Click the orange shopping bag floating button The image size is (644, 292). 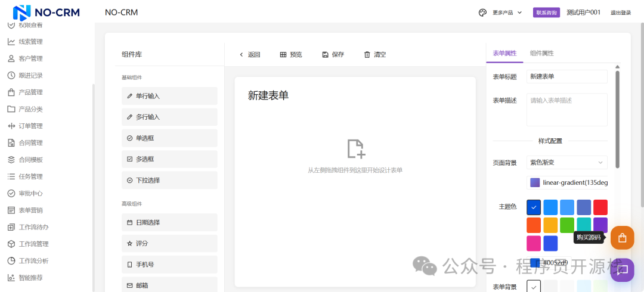click(622, 237)
